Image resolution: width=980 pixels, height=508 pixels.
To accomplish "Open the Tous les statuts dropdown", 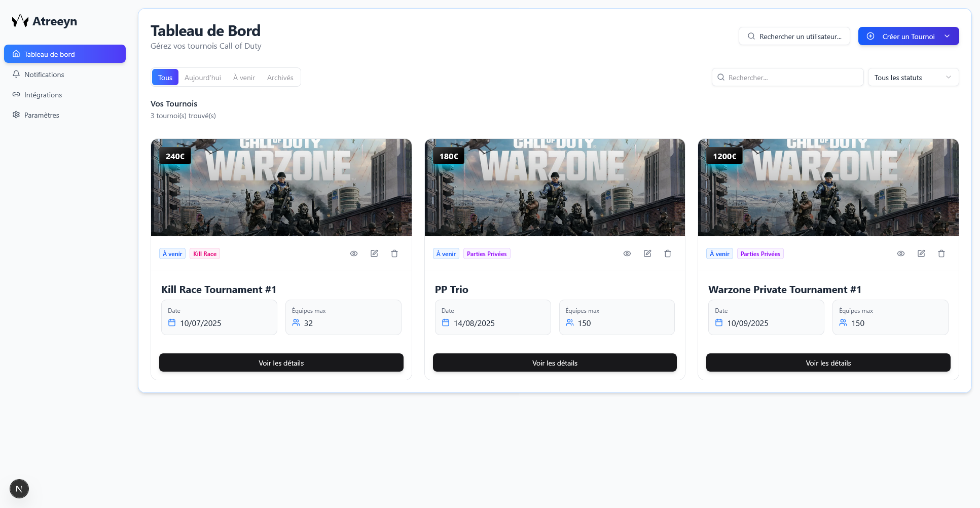I will [913, 77].
